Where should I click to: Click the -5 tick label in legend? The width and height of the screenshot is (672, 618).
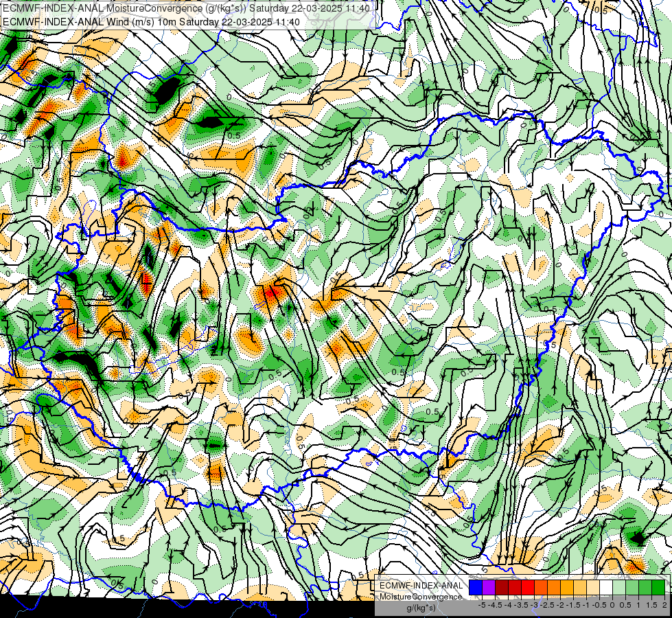coord(482,605)
